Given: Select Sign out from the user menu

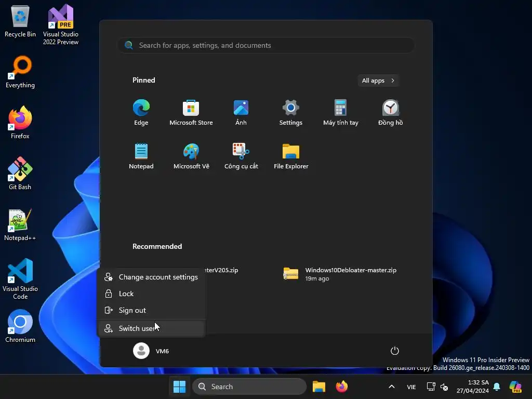Looking at the screenshot, I should pos(151,310).
